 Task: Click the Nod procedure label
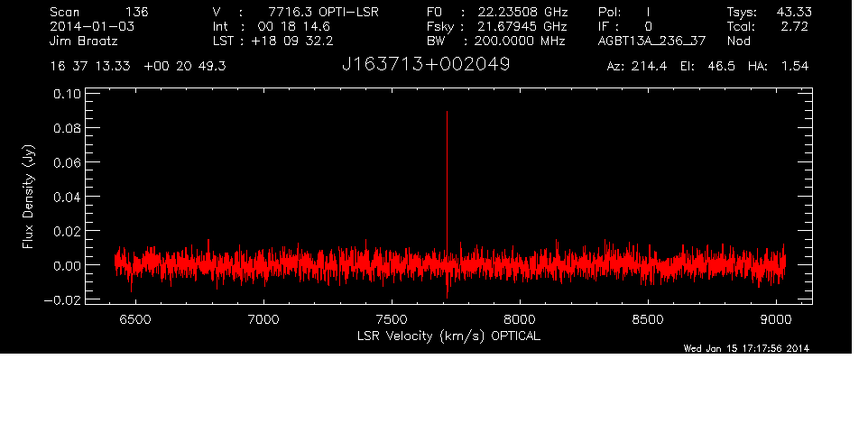738,41
